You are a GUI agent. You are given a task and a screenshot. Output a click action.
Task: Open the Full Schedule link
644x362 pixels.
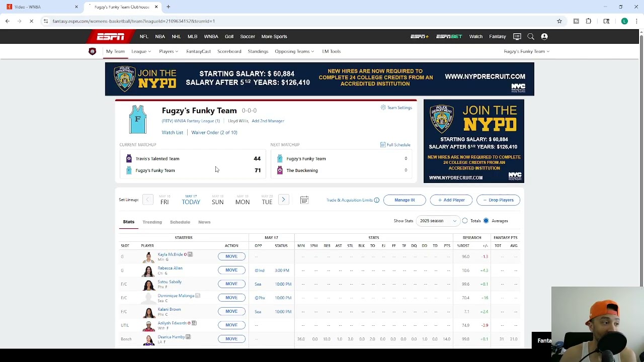[x=395, y=145]
